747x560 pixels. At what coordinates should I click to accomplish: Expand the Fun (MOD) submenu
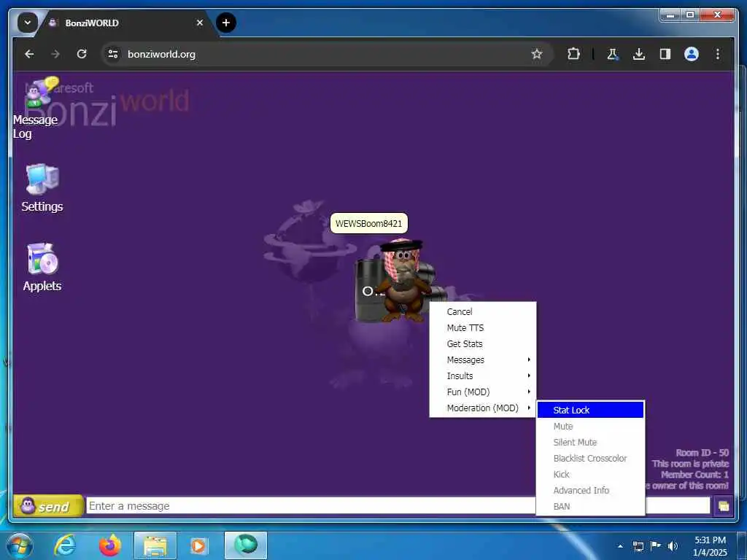point(483,392)
